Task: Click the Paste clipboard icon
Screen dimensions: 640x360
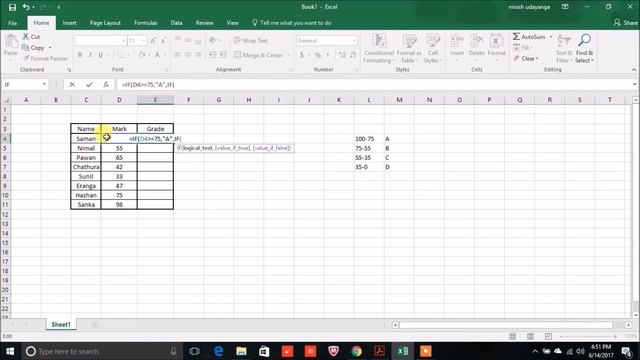Action: (11, 41)
